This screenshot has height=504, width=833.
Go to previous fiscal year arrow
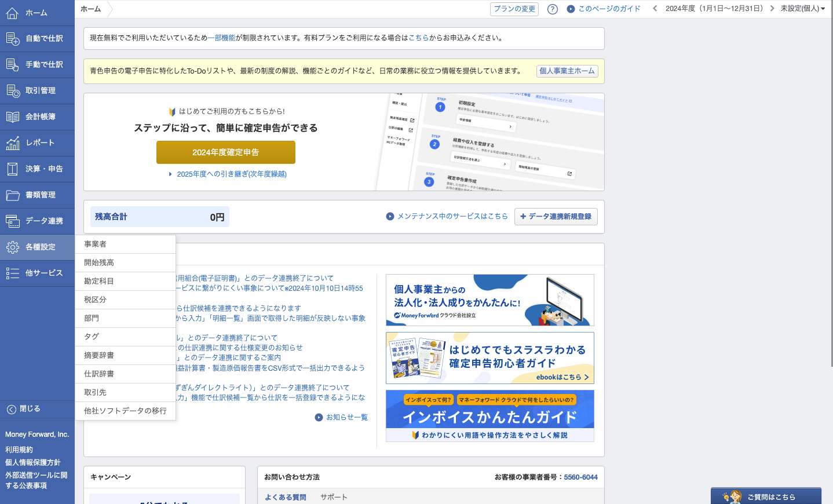pos(655,9)
